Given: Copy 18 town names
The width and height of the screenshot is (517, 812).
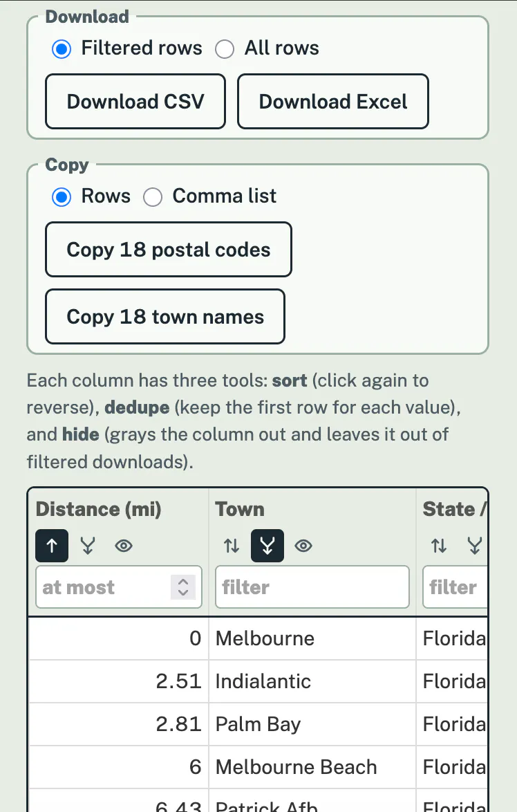Looking at the screenshot, I should (165, 316).
